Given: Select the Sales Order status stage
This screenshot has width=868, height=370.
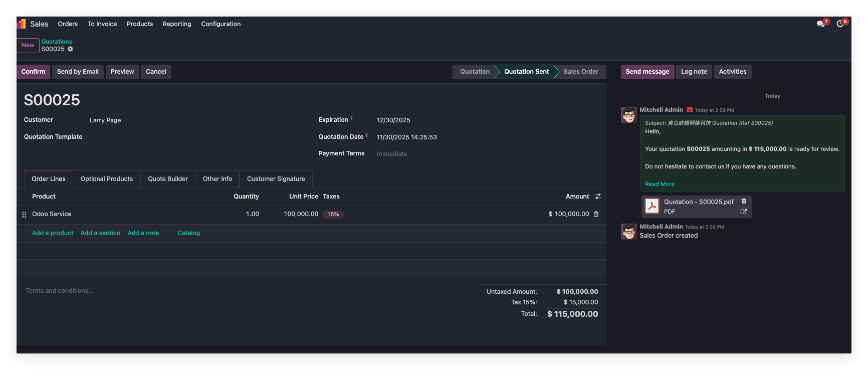Looking at the screenshot, I should click(x=580, y=72).
